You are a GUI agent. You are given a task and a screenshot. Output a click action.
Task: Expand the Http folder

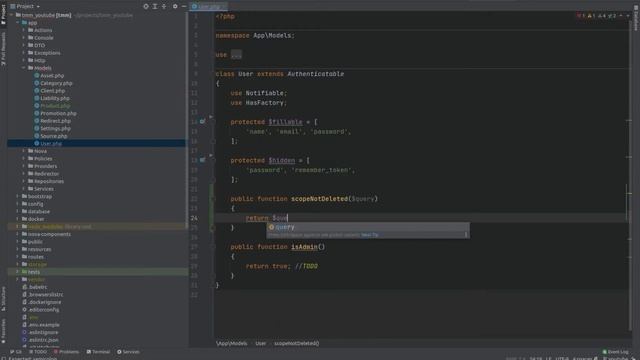tap(24, 60)
